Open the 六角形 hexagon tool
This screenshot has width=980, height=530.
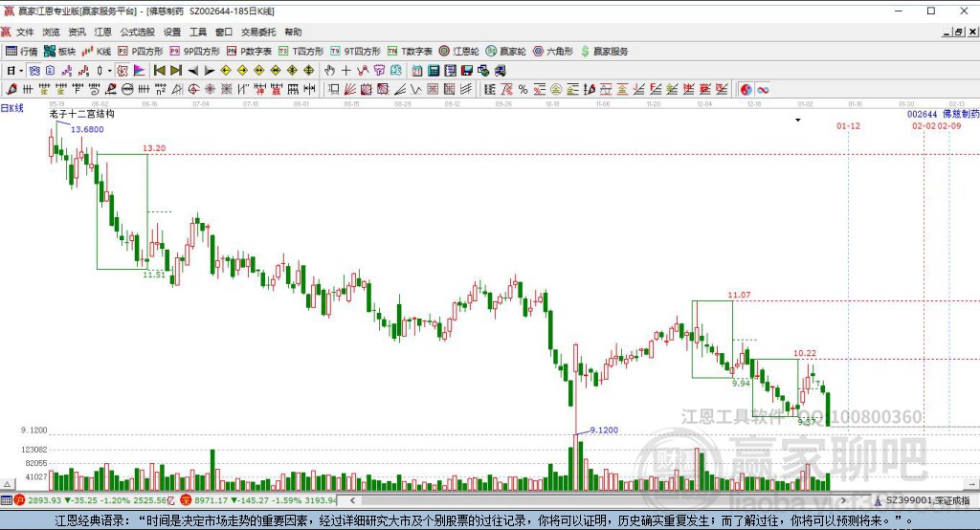pos(553,52)
